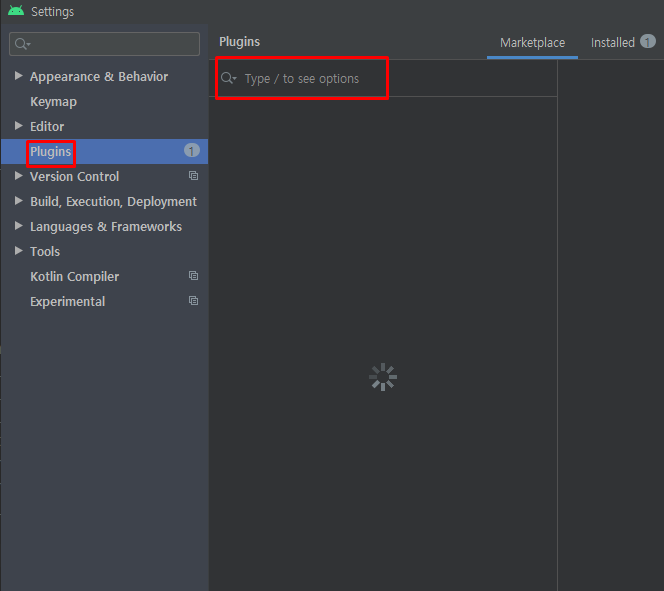664x591 pixels.
Task: Click the Installed tab update badge
Action: click(647, 41)
